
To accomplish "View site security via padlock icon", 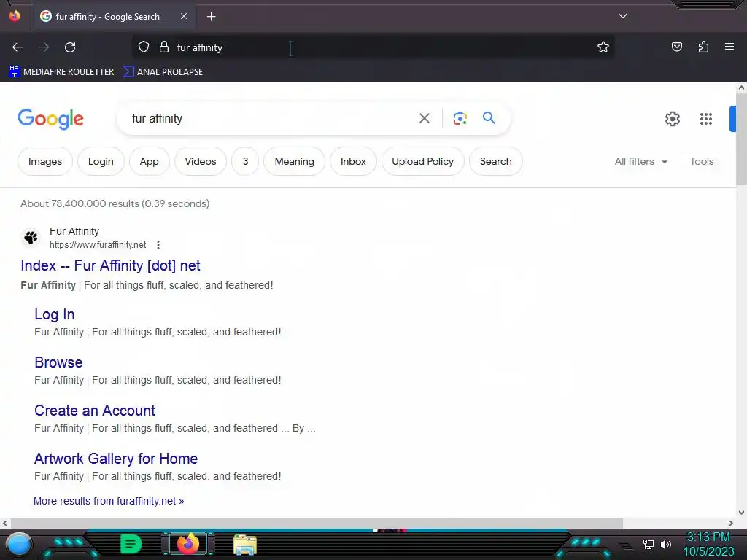I will 164,47.
